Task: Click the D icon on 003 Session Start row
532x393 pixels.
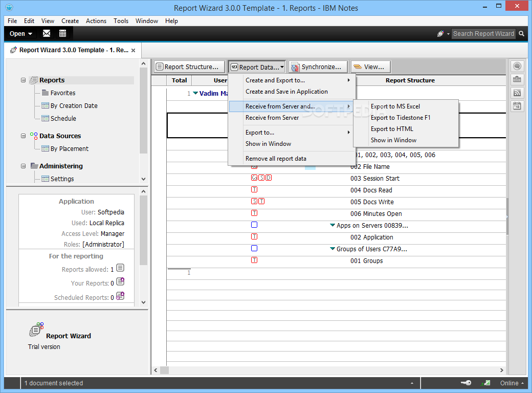Action: pyautogui.click(x=269, y=178)
